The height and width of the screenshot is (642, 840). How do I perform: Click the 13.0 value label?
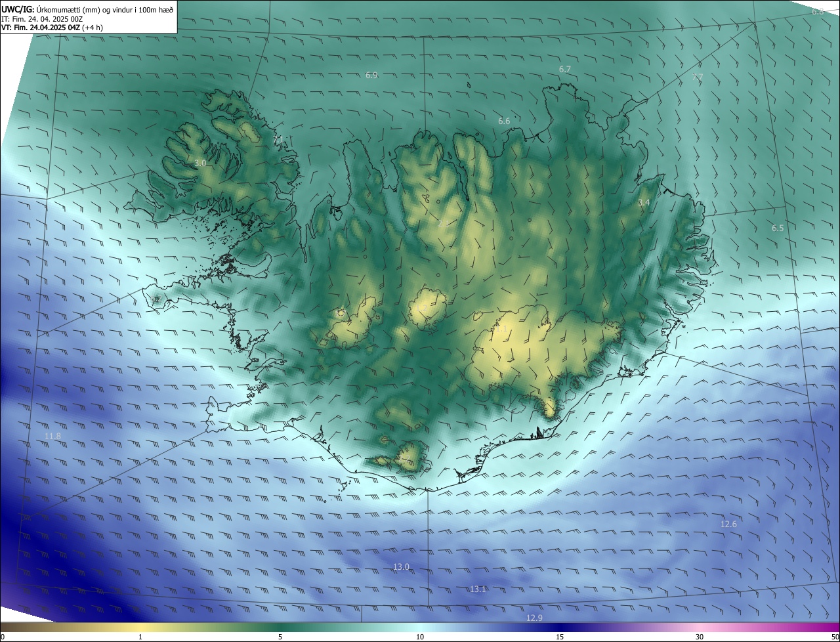(x=401, y=567)
